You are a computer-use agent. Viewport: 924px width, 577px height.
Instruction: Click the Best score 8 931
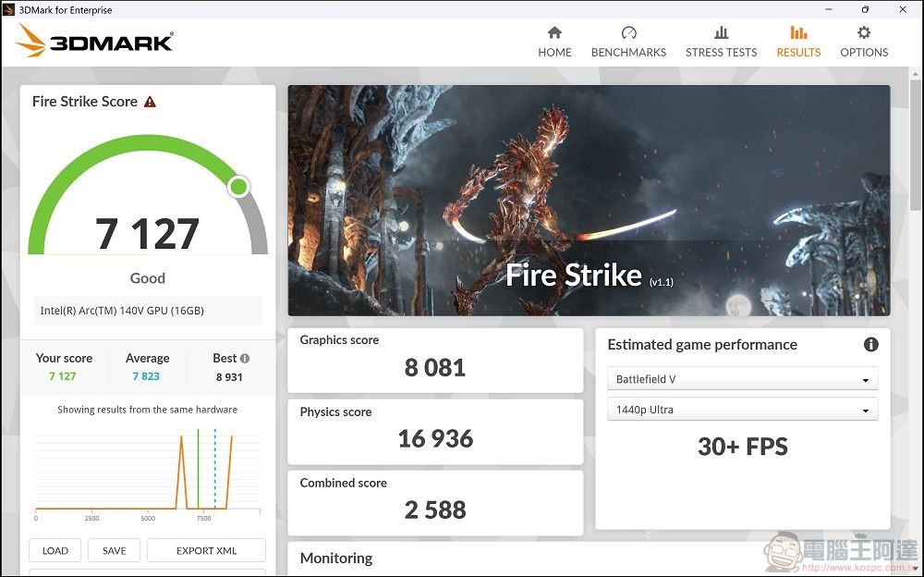click(x=229, y=377)
